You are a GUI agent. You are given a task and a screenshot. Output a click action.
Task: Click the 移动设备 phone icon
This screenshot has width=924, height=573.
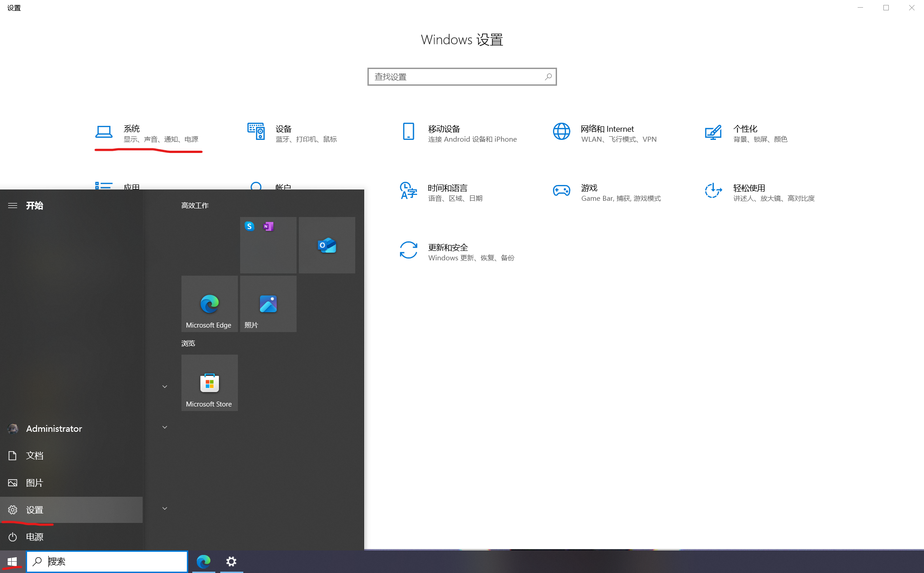coord(409,132)
